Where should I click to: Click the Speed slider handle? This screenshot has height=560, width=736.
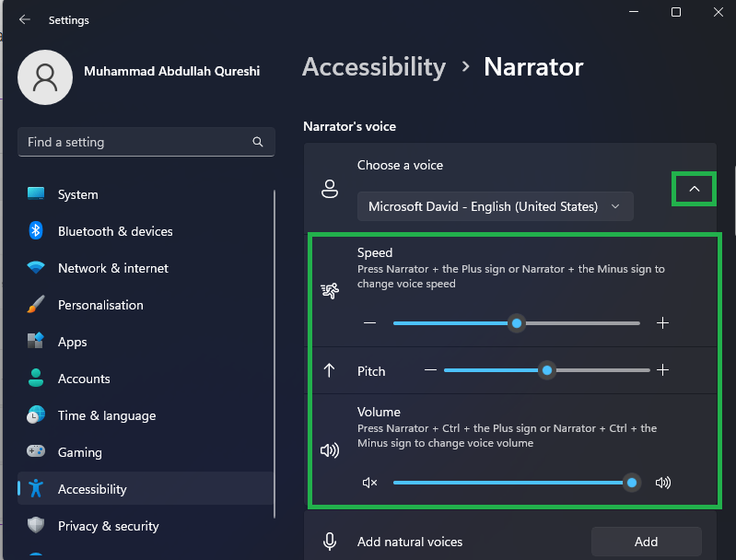pyautogui.click(x=517, y=323)
